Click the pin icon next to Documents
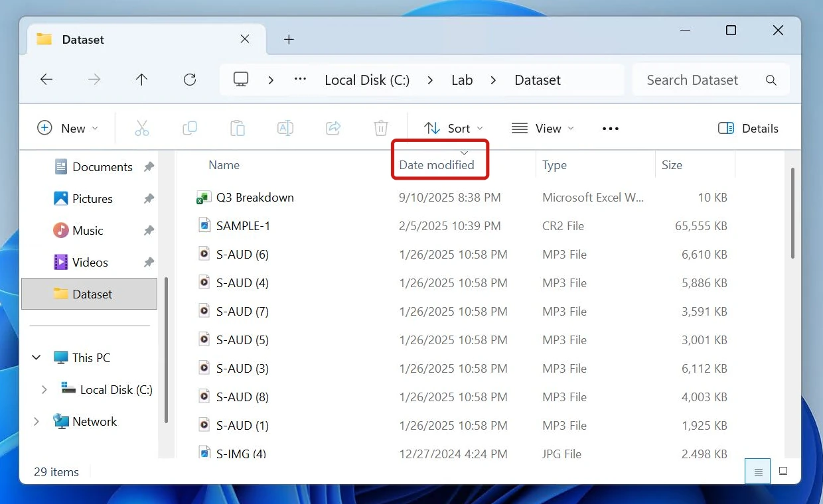 tap(149, 167)
